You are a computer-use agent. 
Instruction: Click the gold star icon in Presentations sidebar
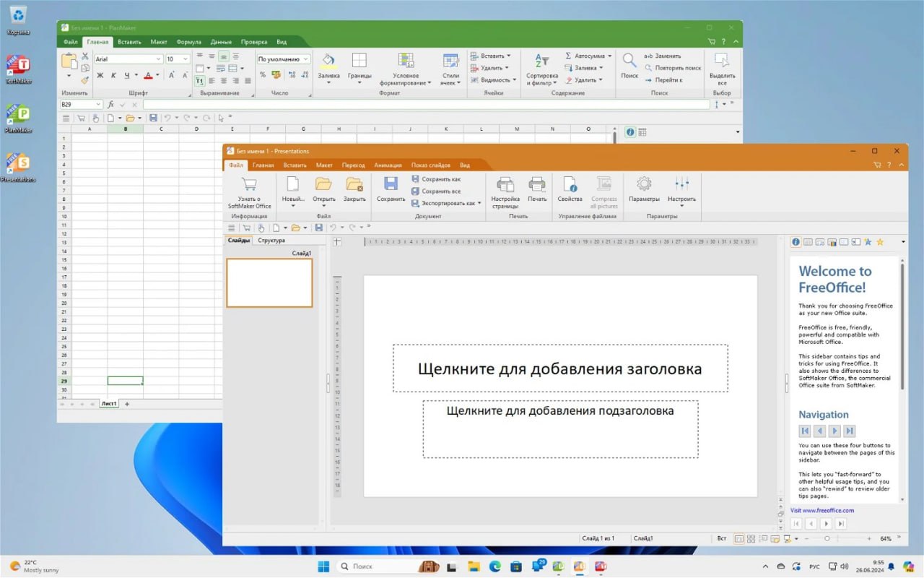coord(880,242)
